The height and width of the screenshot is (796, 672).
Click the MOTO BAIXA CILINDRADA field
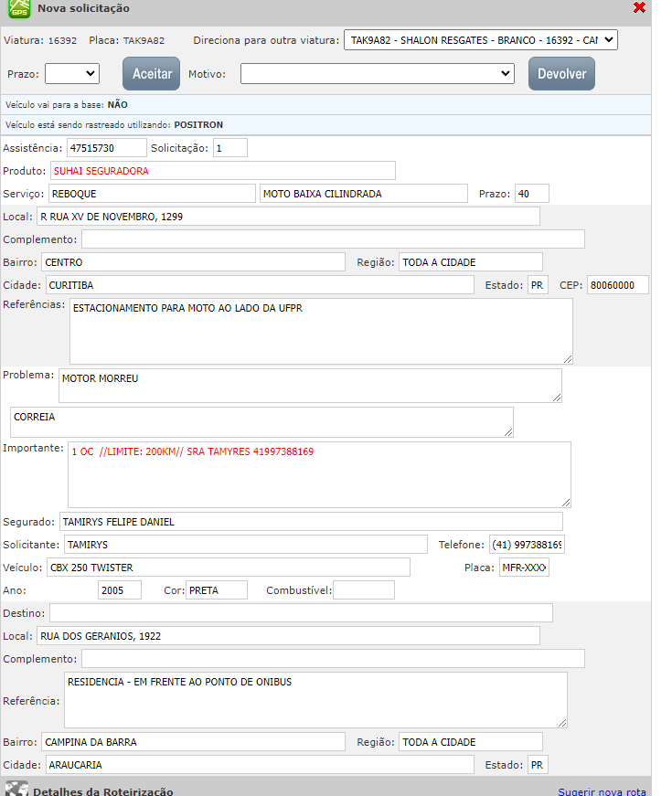pyautogui.click(x=364, y=194)
